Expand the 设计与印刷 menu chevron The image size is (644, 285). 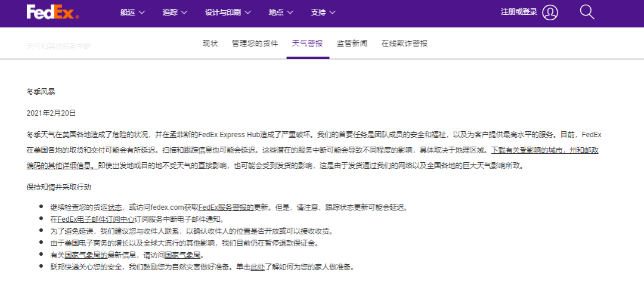pyautogui.click(x=247, y=13)
